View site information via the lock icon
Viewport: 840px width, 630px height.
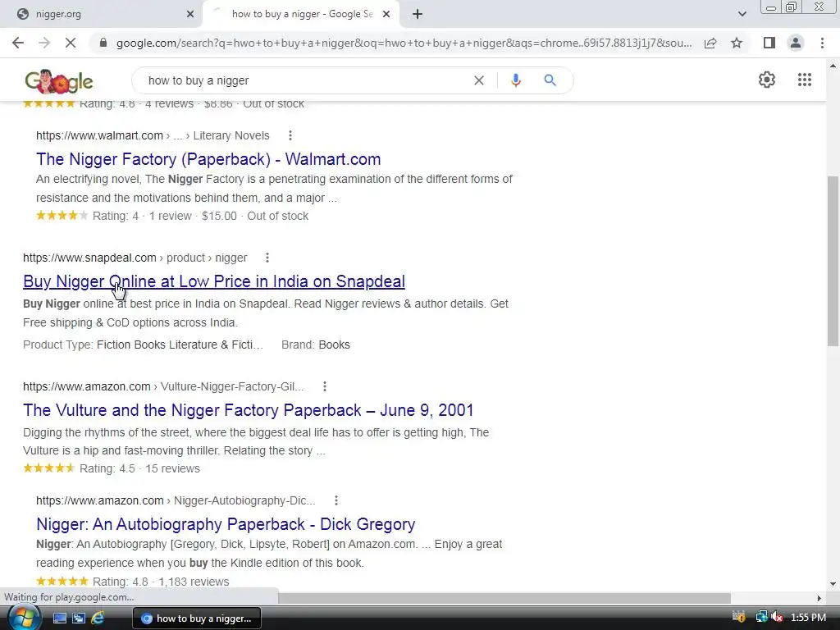click(x=103, y=43)
